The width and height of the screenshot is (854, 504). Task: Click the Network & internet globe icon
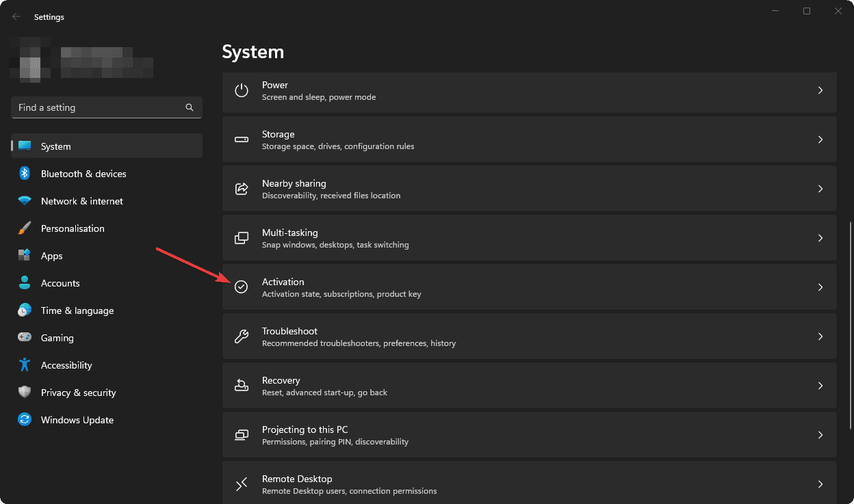click(25, 200)
